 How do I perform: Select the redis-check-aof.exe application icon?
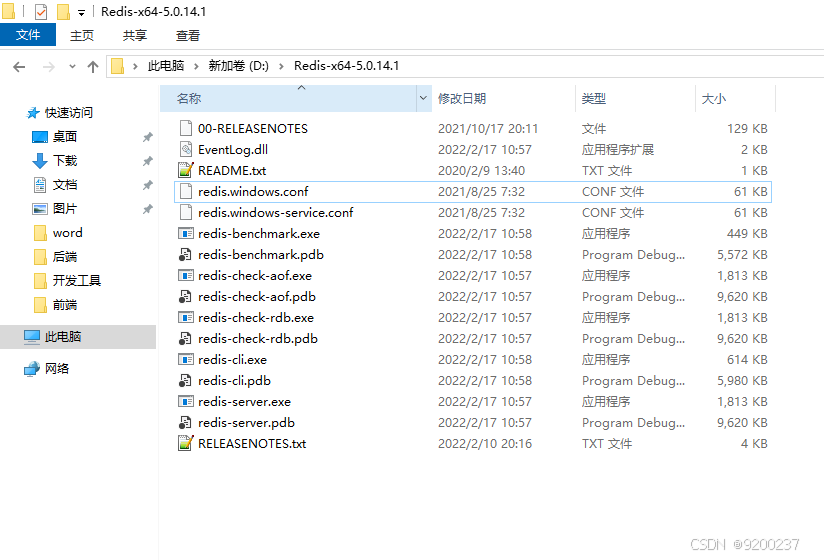tap(186, 275)
